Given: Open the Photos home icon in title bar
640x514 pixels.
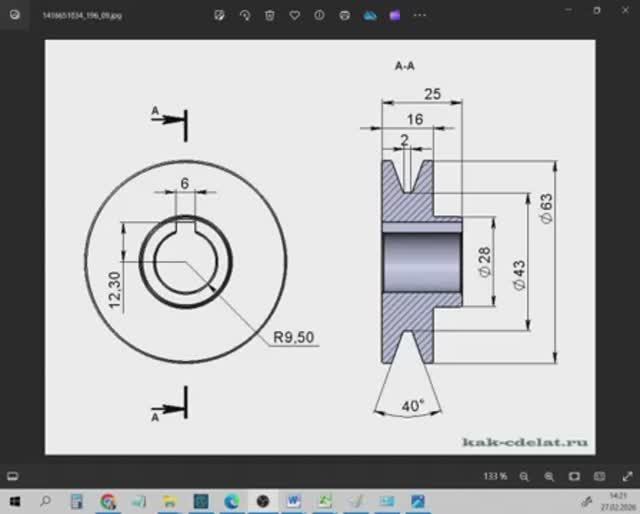Looking at the screenshot, I should (x=15, y=15).
